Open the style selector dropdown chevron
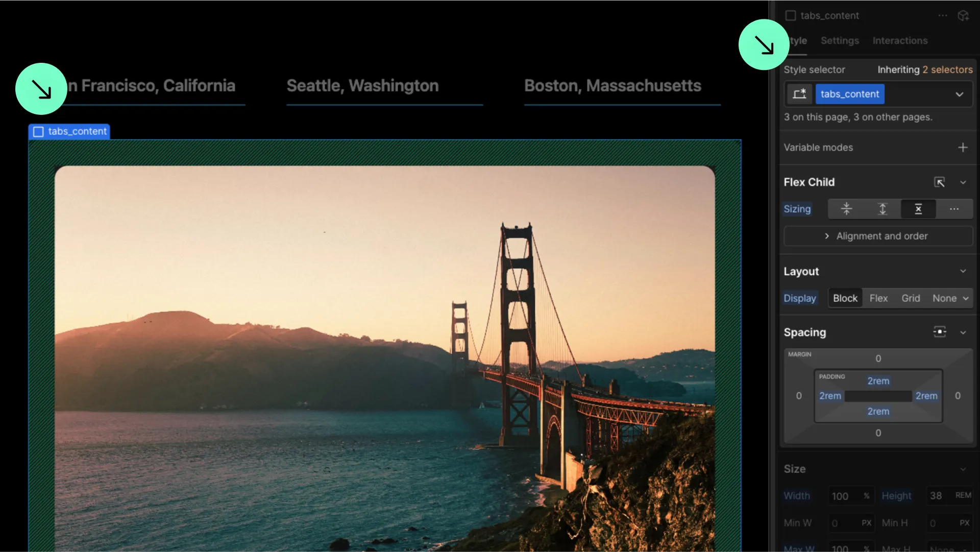The image size is (980, 552). 960,94
